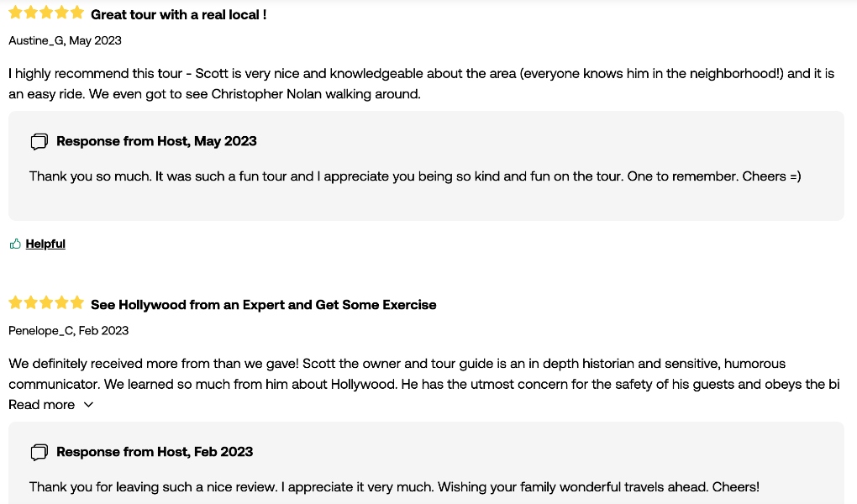This screenshot has height=504, width=857.
Task: Click the Penelope_C, Feb 2023 author line
Action: pyautogui.click(x=68, y=331)
